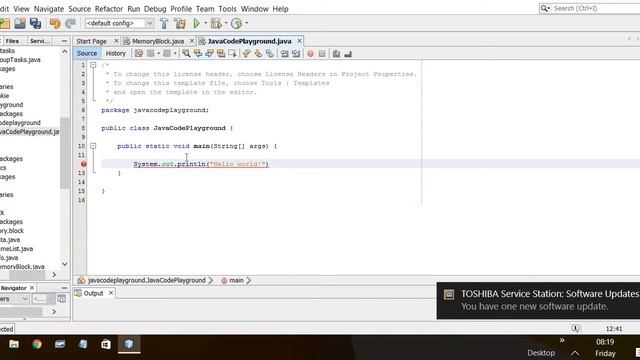The image size is (640, 360).
Task: Click the Redo toolbar icon
Action: [70, 23]
